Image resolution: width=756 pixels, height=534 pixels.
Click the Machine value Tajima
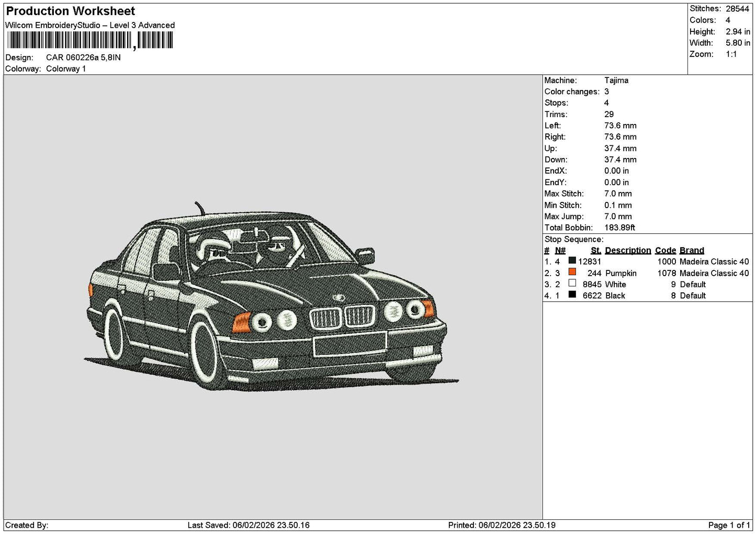616,81
